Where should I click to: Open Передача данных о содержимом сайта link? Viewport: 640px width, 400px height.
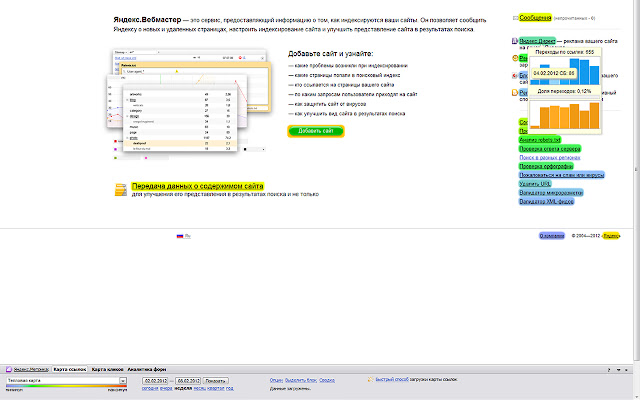[198, 186]
